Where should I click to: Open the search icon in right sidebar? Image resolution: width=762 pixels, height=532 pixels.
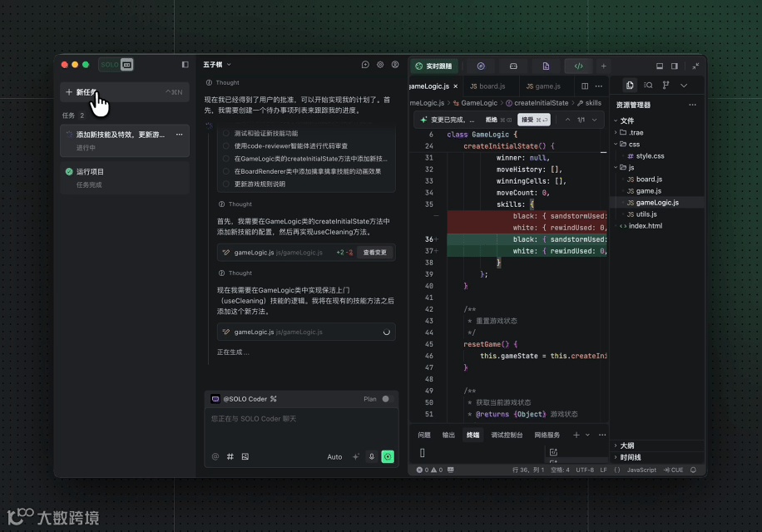point(648,86)
